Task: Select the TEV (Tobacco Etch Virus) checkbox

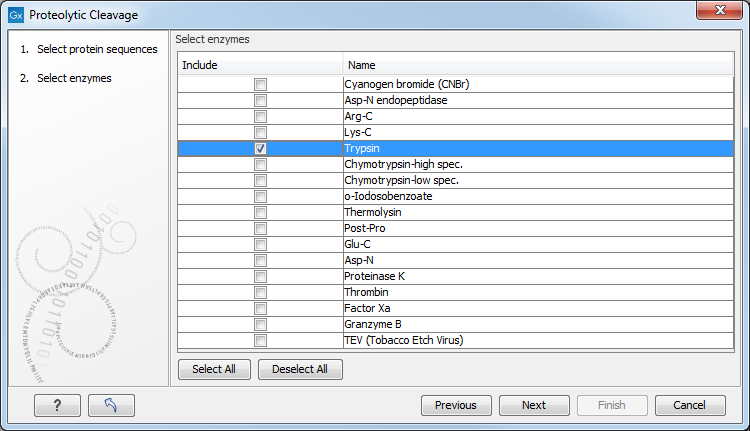Action: tap(260, 340)
